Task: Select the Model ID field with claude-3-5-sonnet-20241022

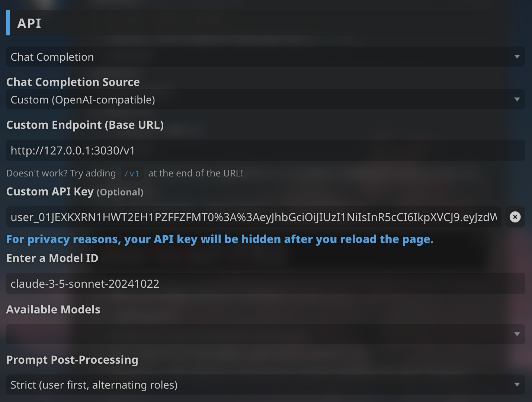Action: [266, 283]
